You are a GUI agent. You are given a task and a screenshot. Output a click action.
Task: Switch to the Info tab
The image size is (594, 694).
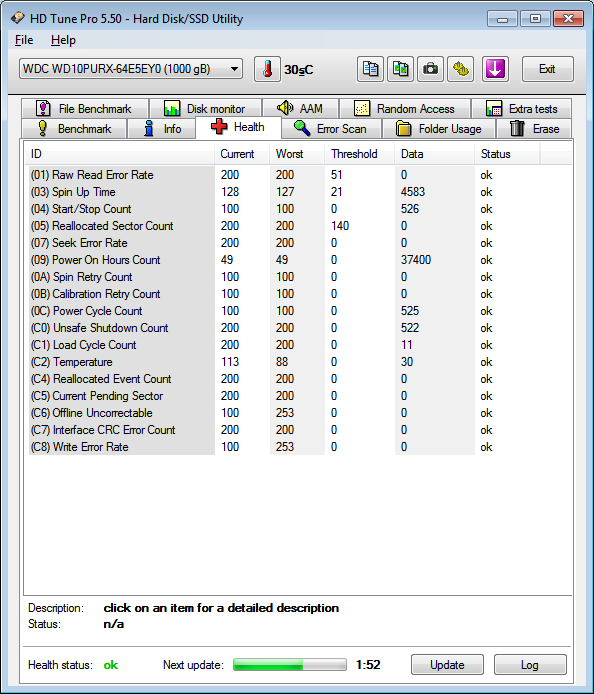click(x=162, y=129)
